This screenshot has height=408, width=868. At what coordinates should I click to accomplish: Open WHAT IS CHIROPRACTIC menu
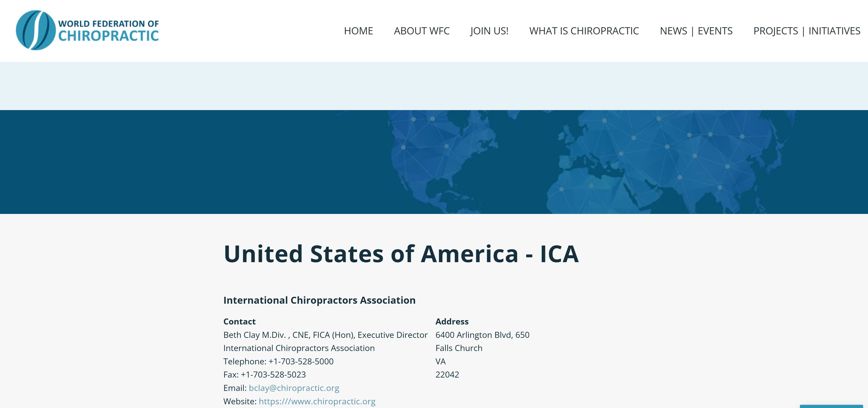tap(584, 31)
